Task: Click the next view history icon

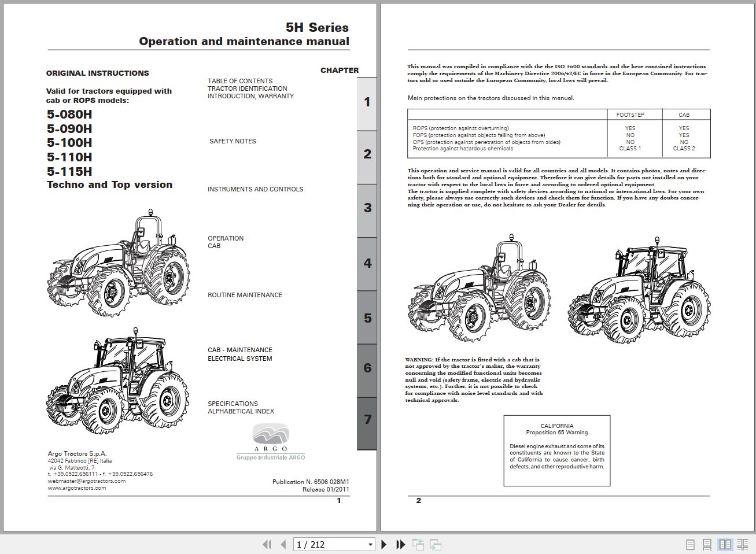Action: (x=434, y=544)
